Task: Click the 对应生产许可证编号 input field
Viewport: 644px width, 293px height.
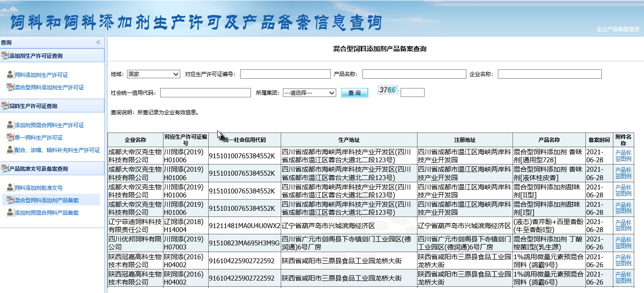Action: (286, 74)
